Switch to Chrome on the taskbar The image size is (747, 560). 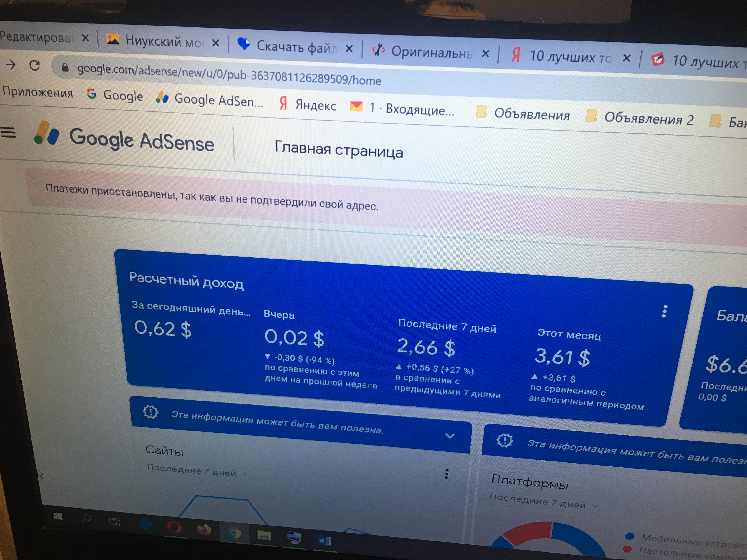(234, 533)
